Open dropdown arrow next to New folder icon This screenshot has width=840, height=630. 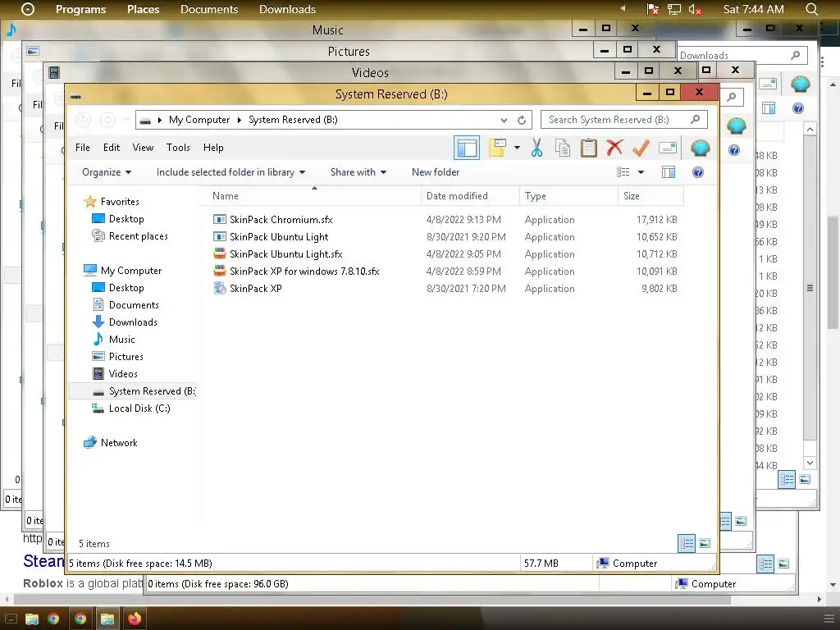coord(517,148)
